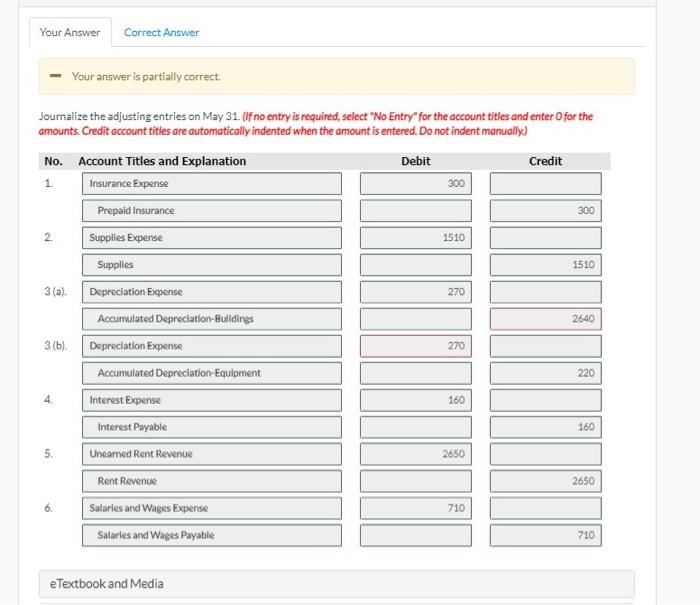Viewport: 700px width, 605px height.
Task: Click empty debit field beside Interest Payable
Action: click(x=416, y=427)
